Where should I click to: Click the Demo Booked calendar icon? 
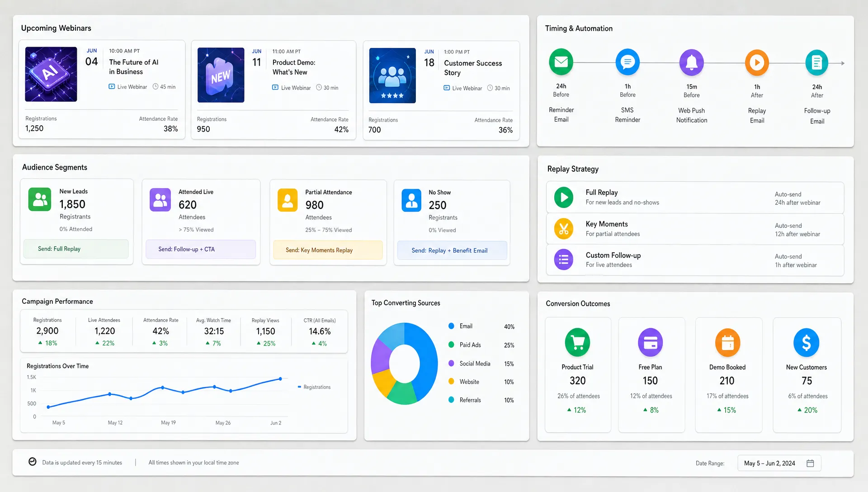pyautogui.click(x=727, y=342)
